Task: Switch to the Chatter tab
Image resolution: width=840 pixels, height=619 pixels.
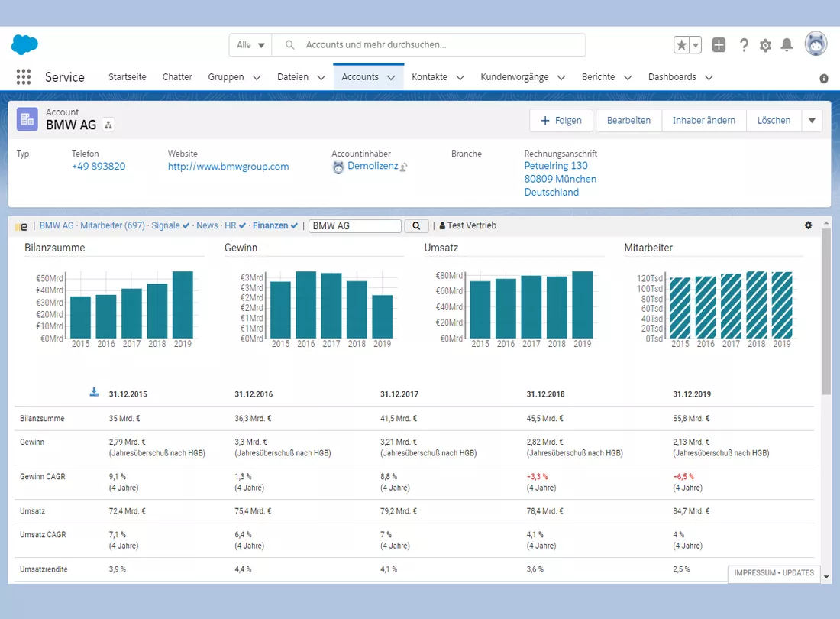Action: click(x=177, y=77)
